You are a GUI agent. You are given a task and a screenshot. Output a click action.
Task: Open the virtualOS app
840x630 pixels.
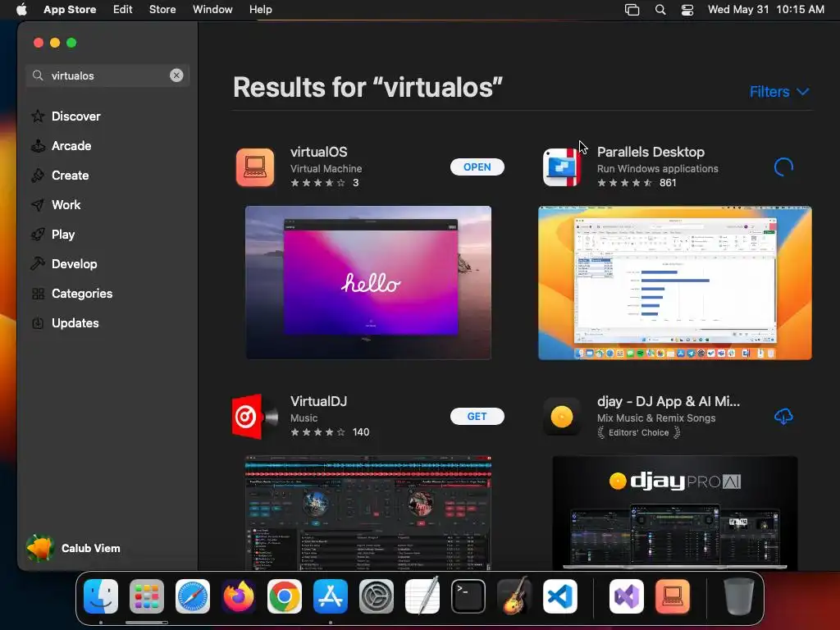coord(477,167)
